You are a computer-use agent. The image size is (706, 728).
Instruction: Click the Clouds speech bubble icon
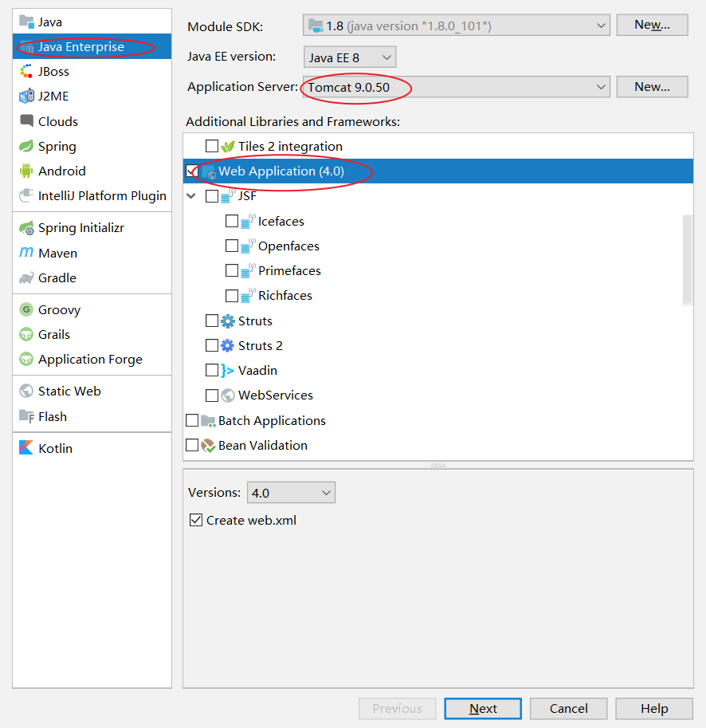[x=26, y=120]
